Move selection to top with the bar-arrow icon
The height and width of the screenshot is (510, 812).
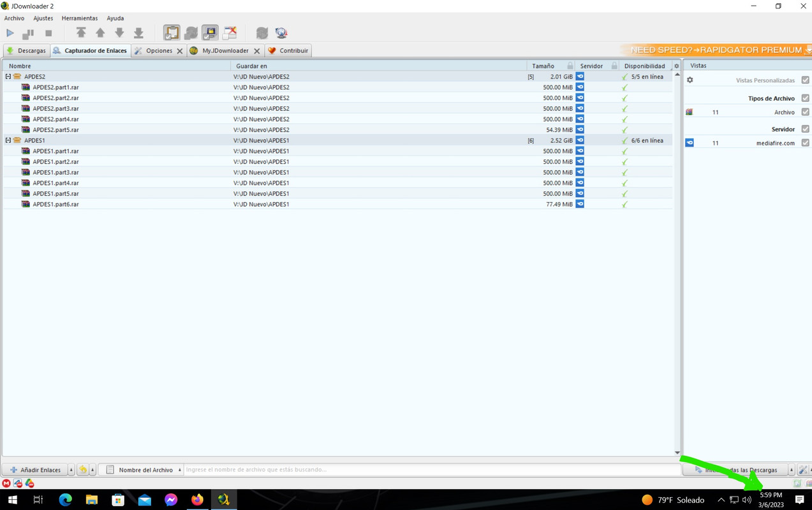[x=81, y=33]
